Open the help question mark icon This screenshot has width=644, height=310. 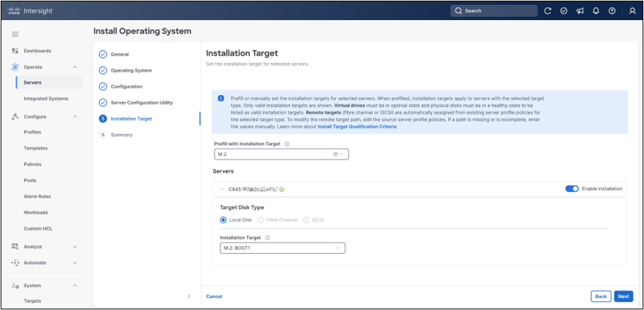click(x=612, y=11)
